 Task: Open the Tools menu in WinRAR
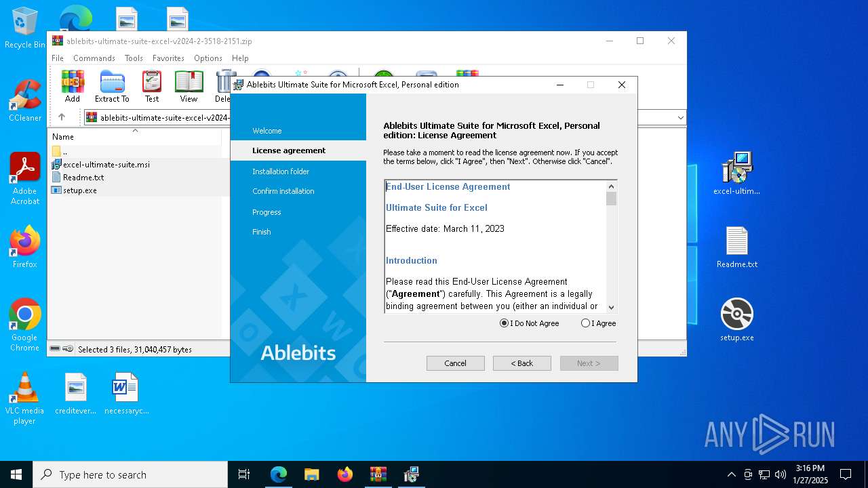tap(134, 58)
